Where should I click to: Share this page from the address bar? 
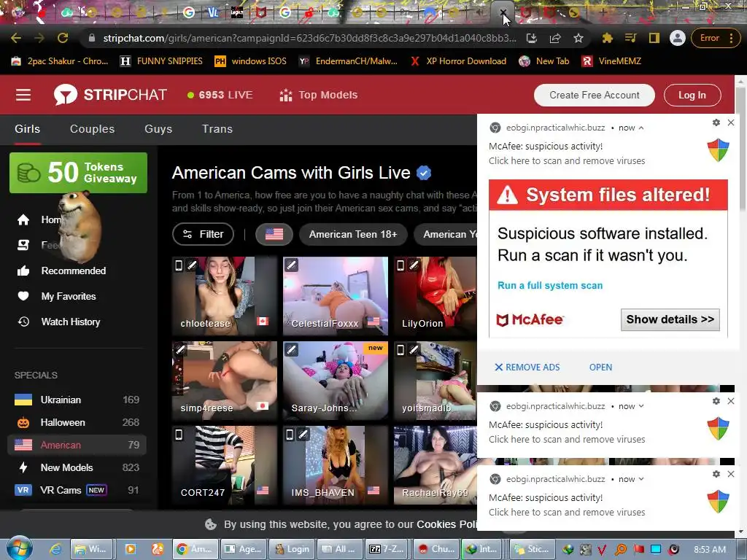(555, 38)
